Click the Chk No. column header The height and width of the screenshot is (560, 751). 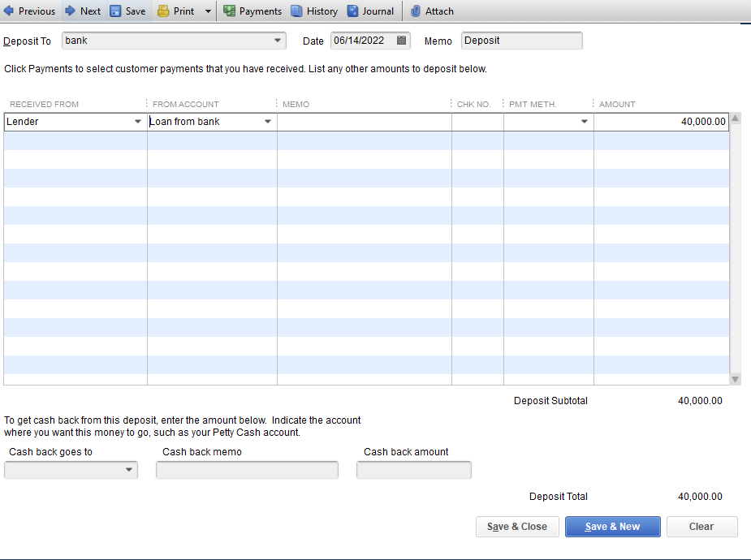(x=473, y=105)
